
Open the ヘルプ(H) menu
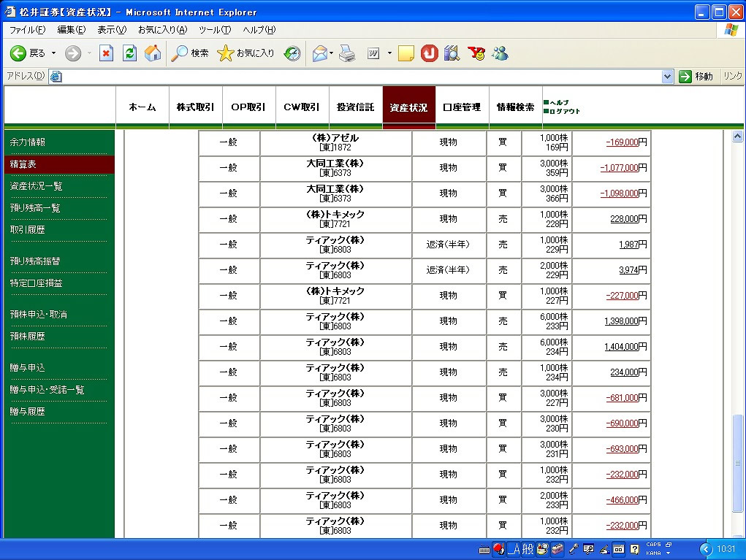[x=259, y=30]
